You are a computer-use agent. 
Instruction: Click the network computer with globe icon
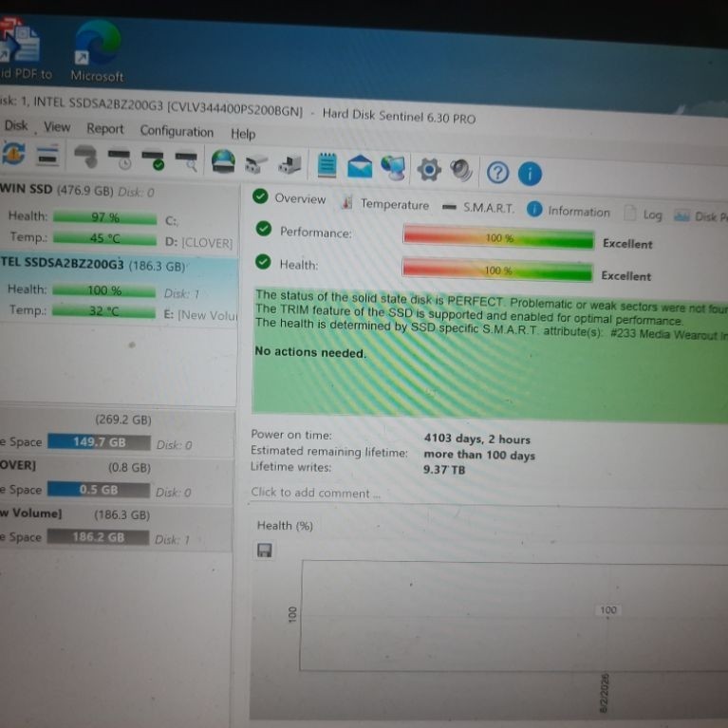pyautogui.click(x=394, y=168)
